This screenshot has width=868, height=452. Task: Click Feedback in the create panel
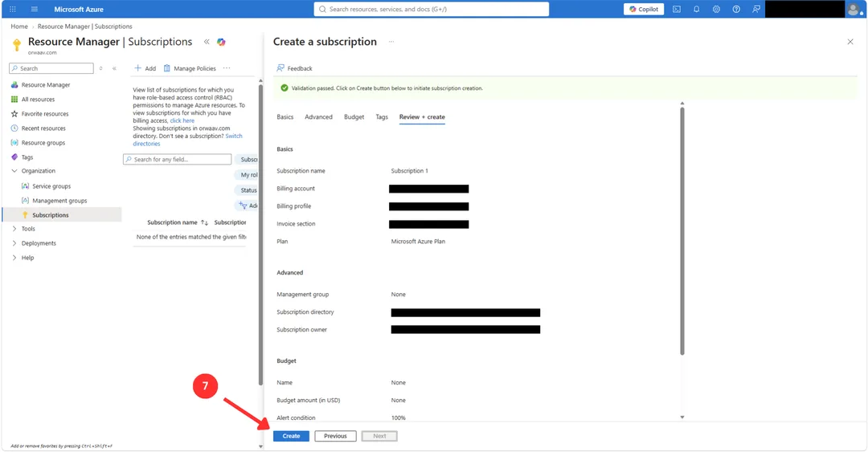coord(294,68)
